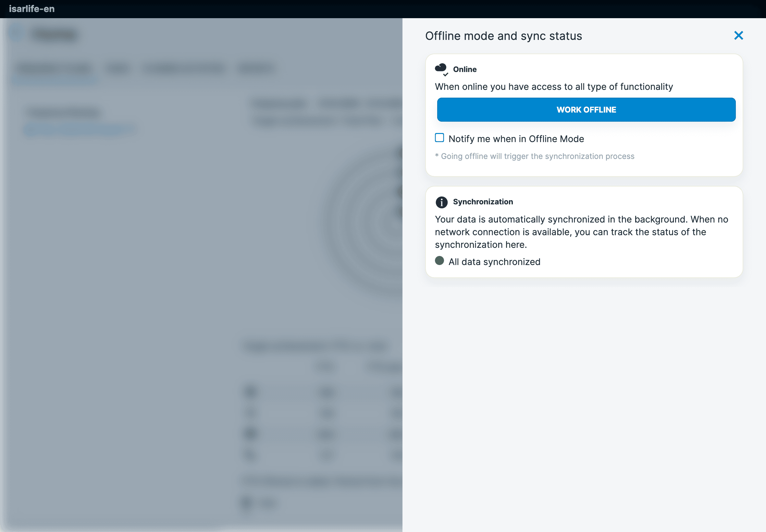
Task: Click the All data synchronized text
Action: coord(494,262)
